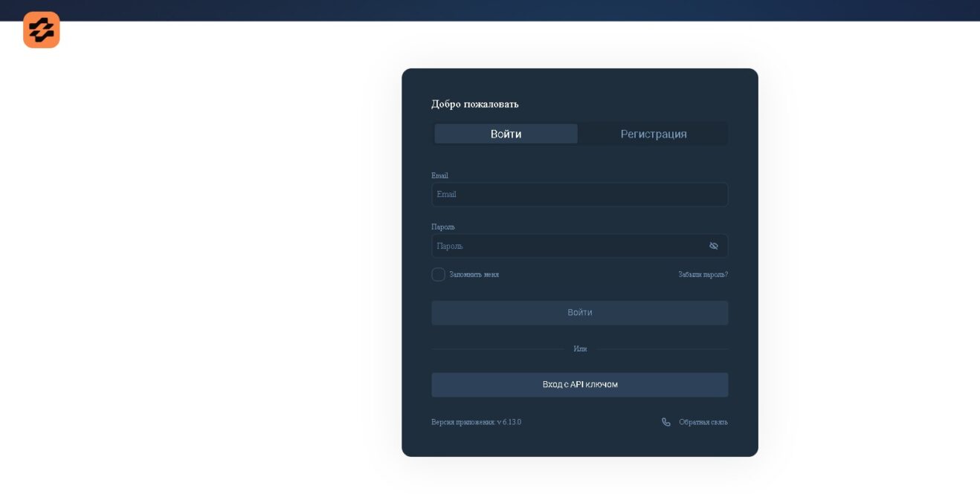The width and height of the screenshot is (980, 494).
Task: Focus the Email input field
Action: pos(579,195)
